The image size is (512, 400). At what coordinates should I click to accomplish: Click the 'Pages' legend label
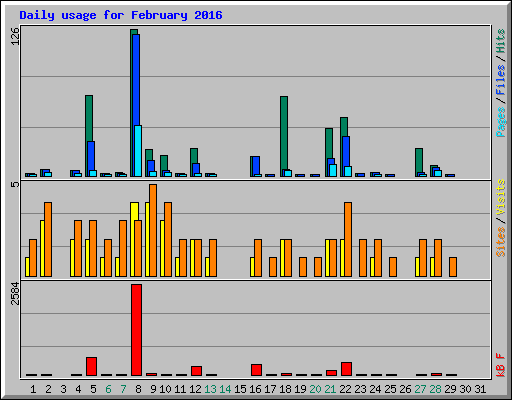501,122
